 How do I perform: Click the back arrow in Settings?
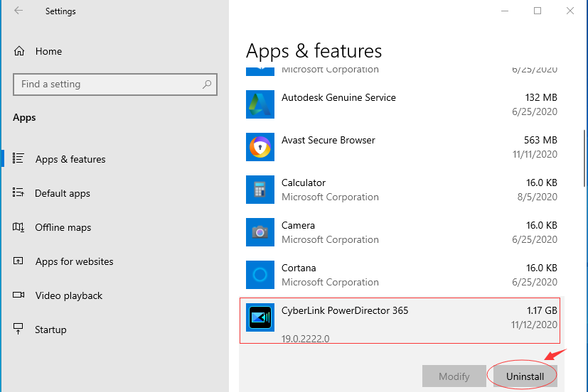[18, 11]
